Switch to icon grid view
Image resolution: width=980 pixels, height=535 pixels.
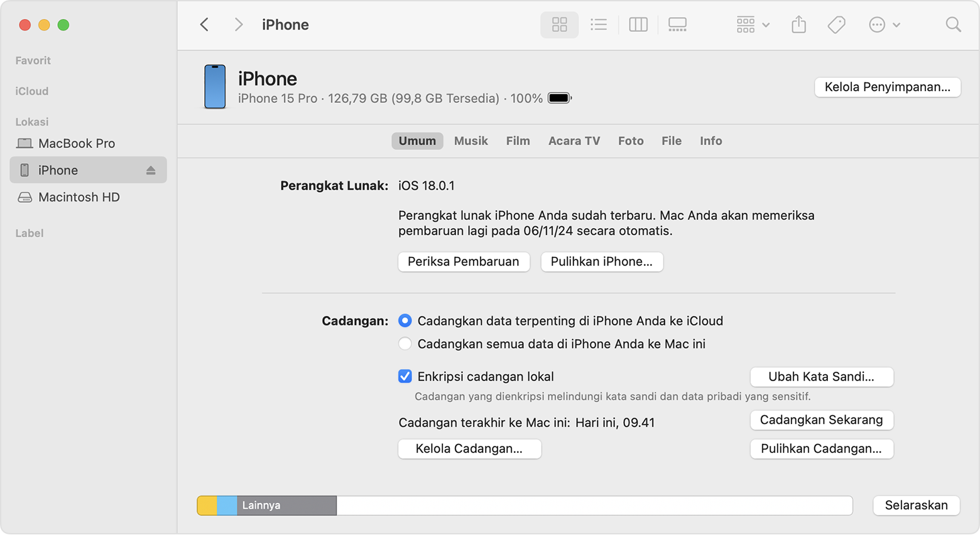(559, 24)
